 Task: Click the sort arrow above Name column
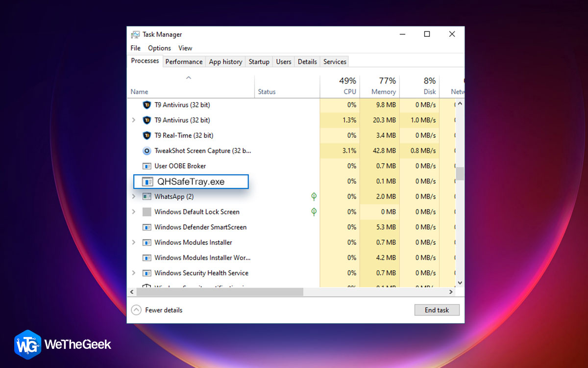189,78
